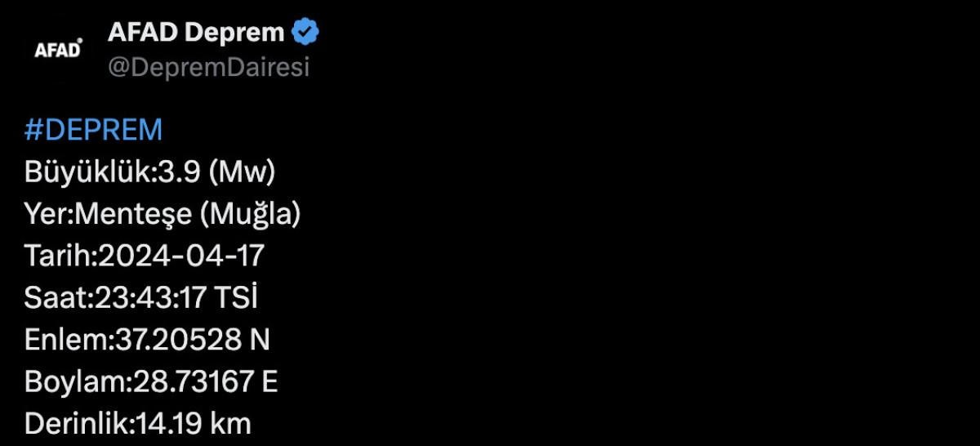This screenshot has width=980, height=446.
Task: Open the AFAD Deprem display name
Action: click(196, 33)
